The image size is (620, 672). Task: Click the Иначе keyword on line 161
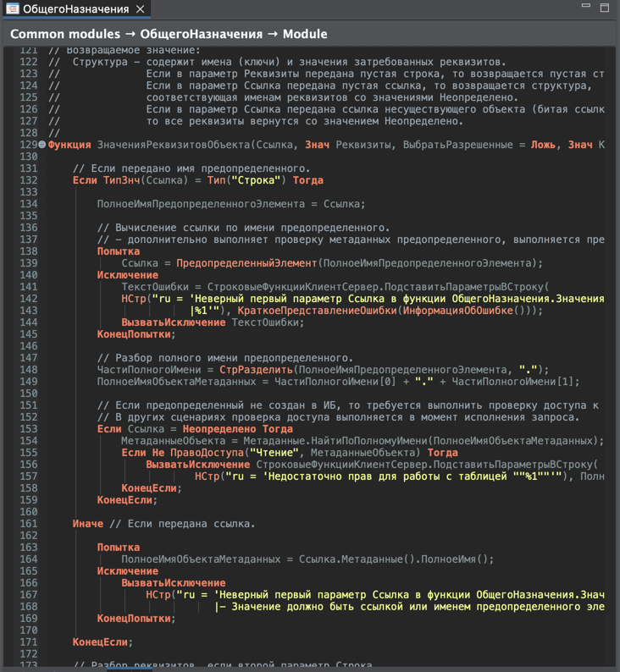pyautogui.click(x=88, y=524)
